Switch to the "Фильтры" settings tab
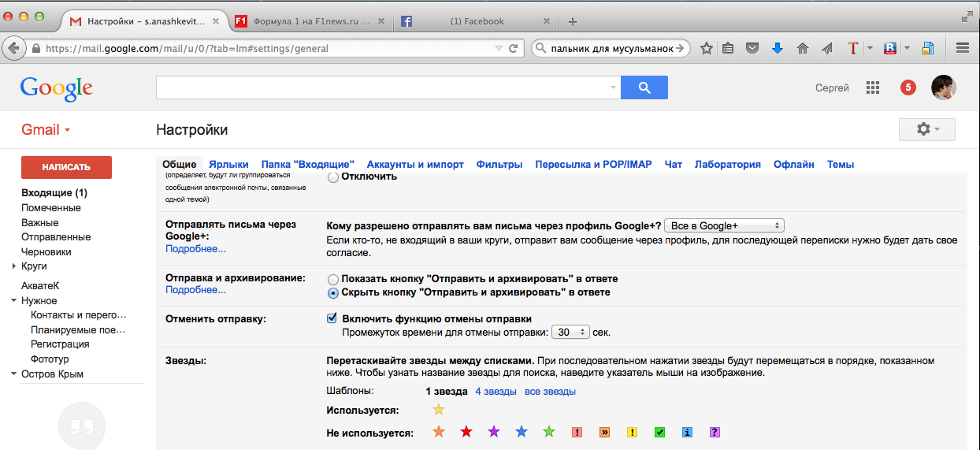980x450 pixels. [499, 165]
